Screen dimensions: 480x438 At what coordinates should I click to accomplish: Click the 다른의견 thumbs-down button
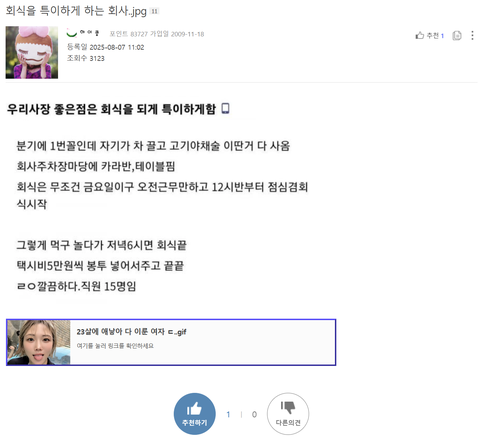288,414
